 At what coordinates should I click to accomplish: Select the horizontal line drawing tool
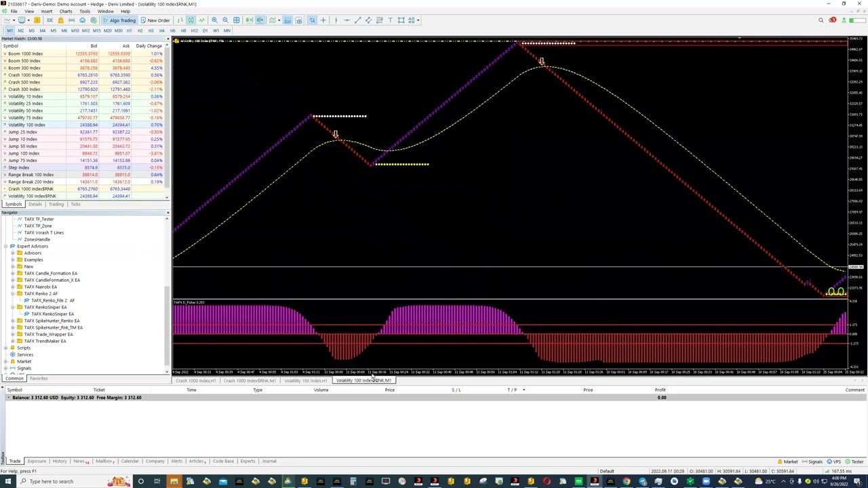click(347, 20)
